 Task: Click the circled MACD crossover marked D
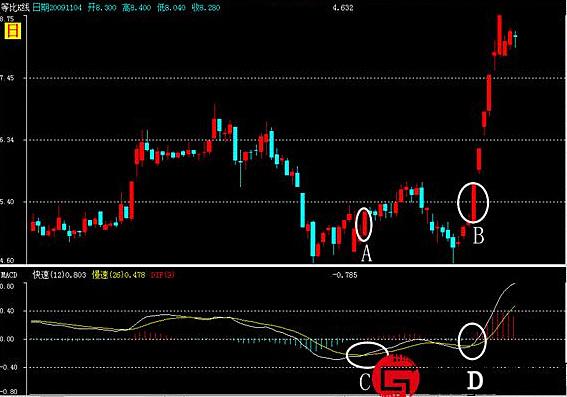click(472, 341)
